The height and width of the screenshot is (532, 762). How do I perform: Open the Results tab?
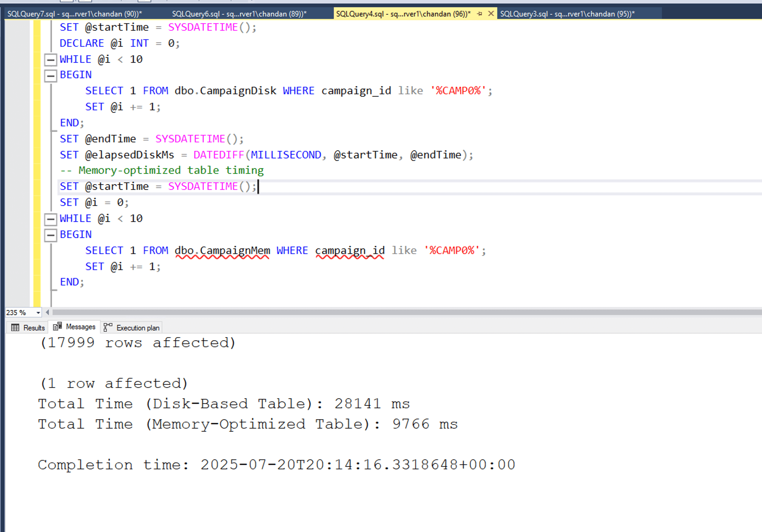(x=34, y=328)
